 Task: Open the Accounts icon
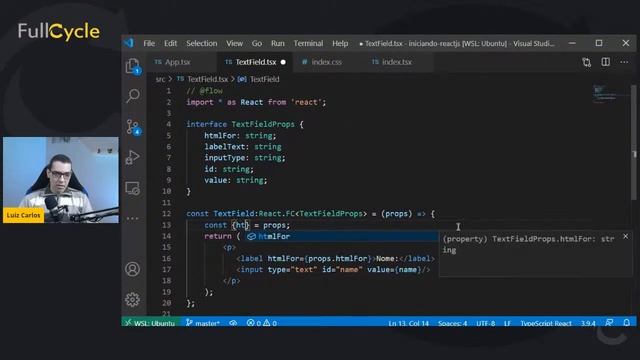tap(132, 269)
